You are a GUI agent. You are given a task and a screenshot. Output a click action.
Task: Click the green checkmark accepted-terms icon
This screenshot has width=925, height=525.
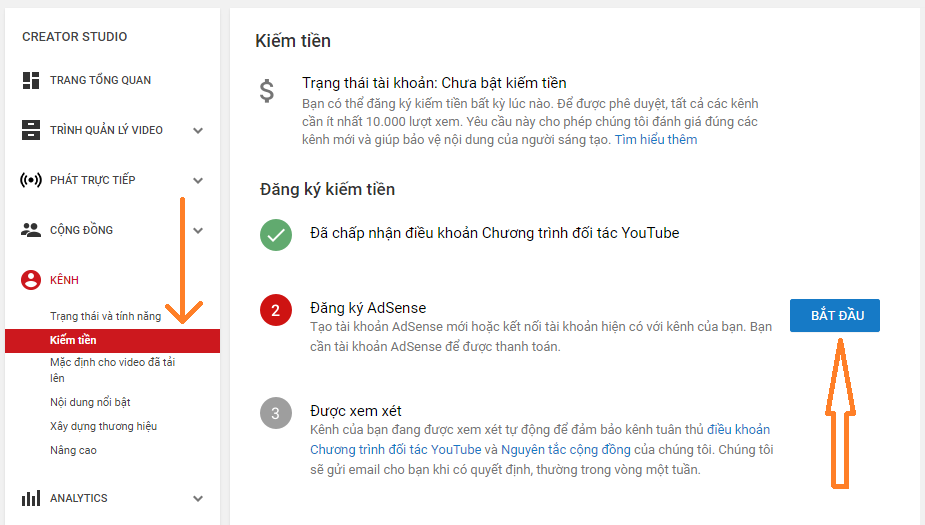click(x=276, y=234)
